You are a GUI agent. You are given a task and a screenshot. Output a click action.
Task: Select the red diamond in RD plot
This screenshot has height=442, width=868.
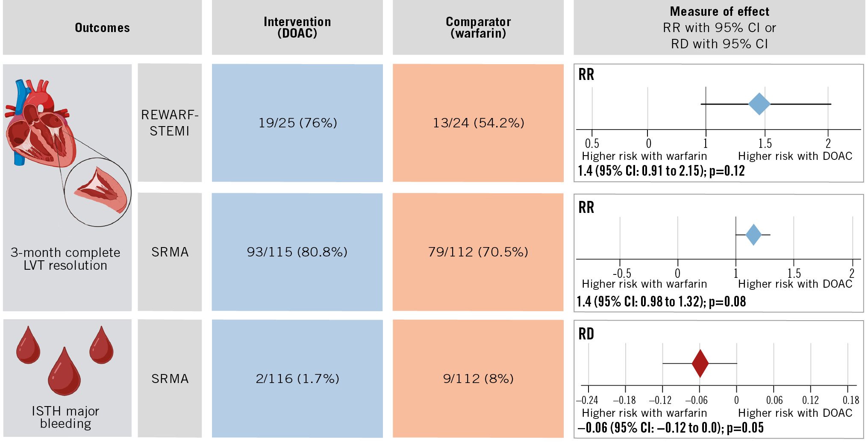point(700,363)
